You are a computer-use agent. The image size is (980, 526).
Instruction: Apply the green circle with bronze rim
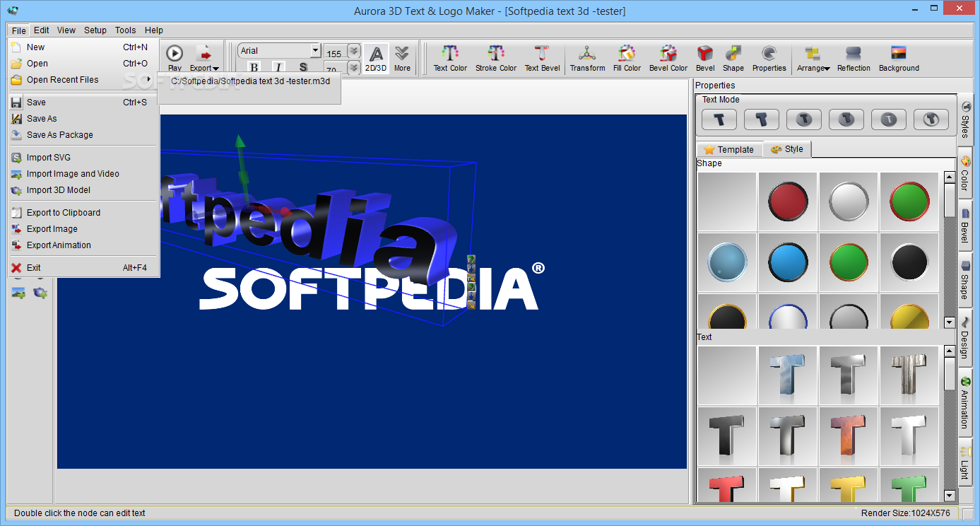pos(849,262)
